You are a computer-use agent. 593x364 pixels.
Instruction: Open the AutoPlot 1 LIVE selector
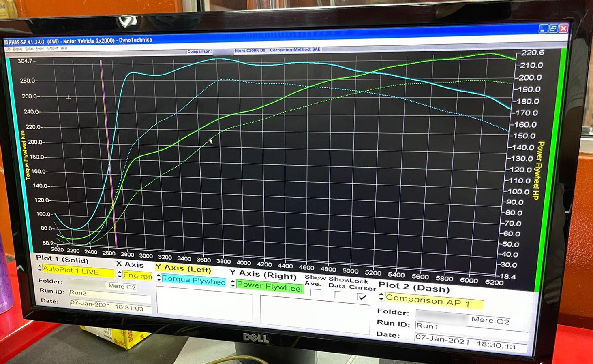coord(78,271)
